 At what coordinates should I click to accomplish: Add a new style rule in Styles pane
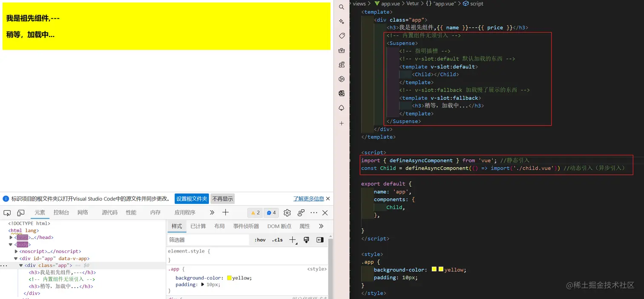click(x=293, y=240)
